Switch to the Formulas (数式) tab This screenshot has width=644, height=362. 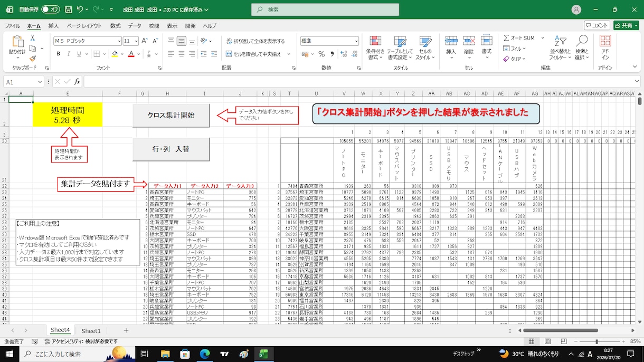(x=115, y=25)
